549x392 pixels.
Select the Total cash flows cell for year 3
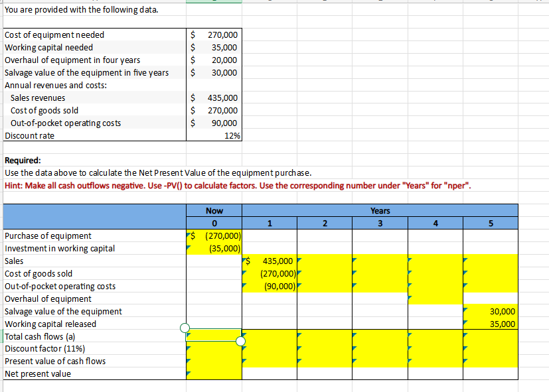(x=380, y=336)
